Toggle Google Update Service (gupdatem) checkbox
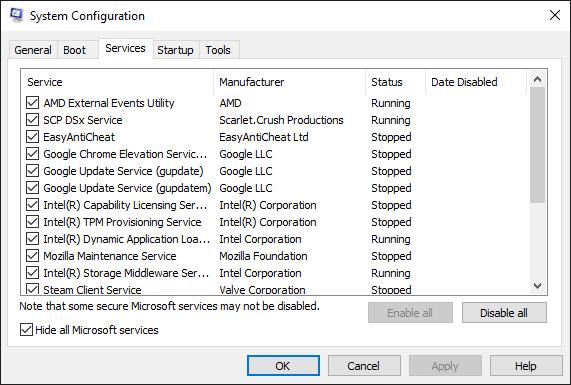571x385 pixels. (x=32, y=188)
